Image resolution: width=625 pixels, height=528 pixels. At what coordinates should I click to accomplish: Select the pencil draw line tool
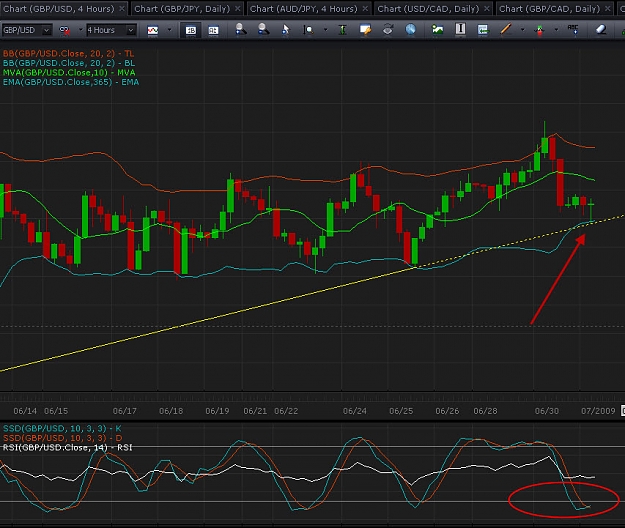pyautogui.click(x=505, y=29)
